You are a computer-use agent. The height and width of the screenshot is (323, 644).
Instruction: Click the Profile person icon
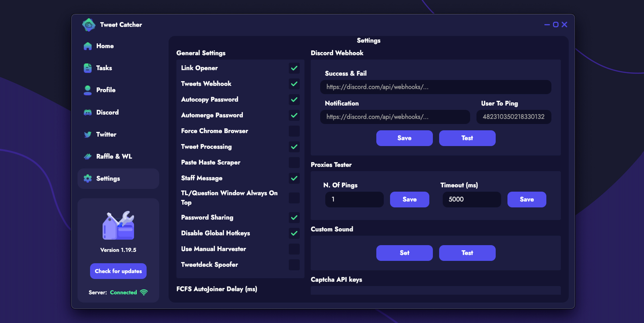coord(88,90)
